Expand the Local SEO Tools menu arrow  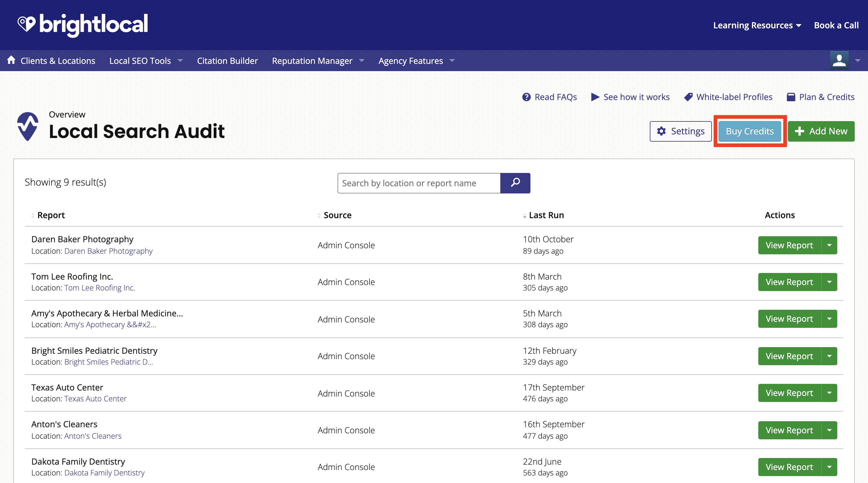click(180, 61)
